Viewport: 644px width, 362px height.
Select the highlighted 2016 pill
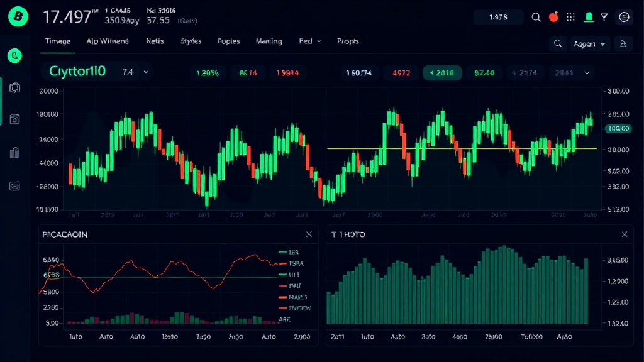[x=442, y=73]
